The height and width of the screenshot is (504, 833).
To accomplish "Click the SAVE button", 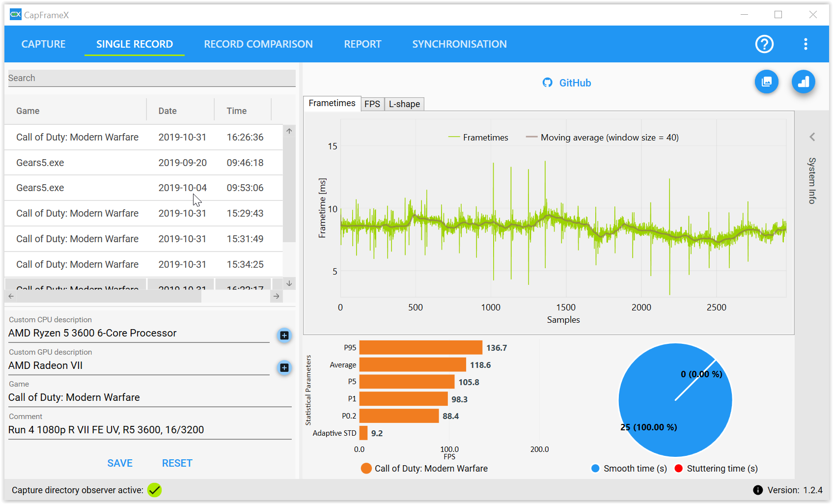I will click(120, 463).
